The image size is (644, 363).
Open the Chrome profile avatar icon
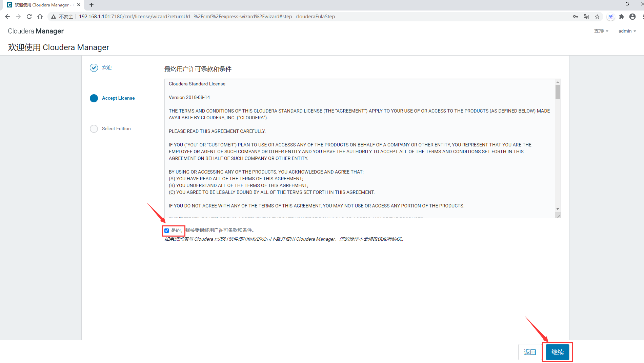(632, 17)
